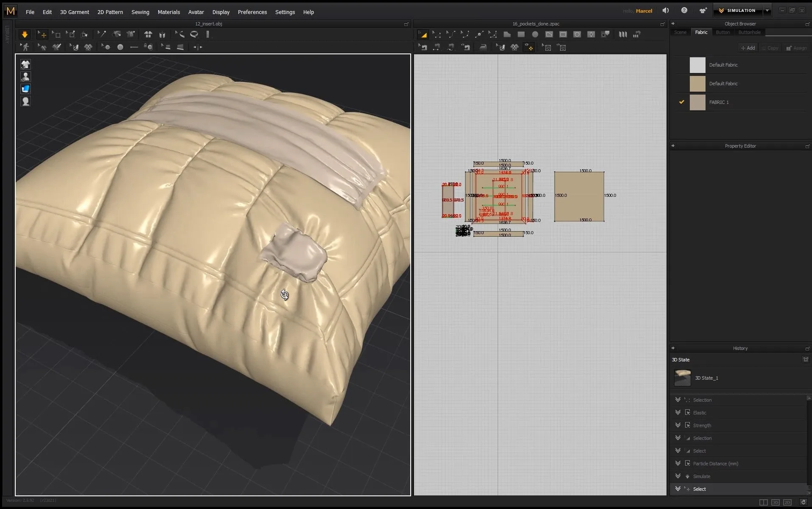Open the help question mark icon
812x509 pixels.
coord(684,11)
